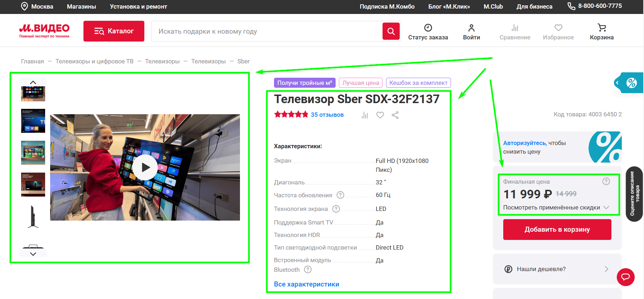Select the first thumbnail at top
644x299 pixels.
[33, 94]
